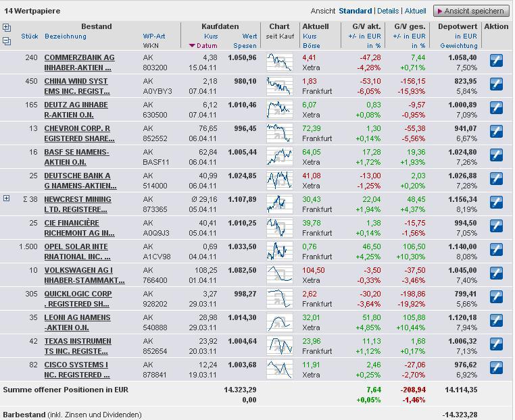This screenshot has height=420, width=515.
Task: Click action icon for BASF SE row
Action: (496, 155)
